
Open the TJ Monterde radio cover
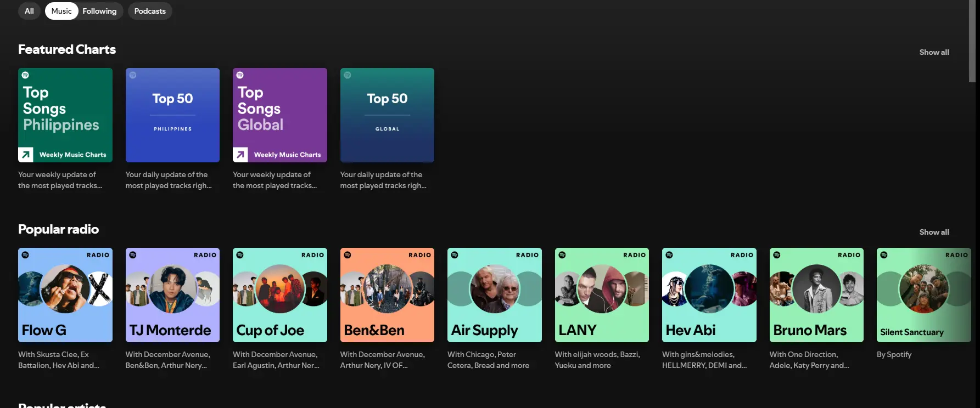point(172,295)
